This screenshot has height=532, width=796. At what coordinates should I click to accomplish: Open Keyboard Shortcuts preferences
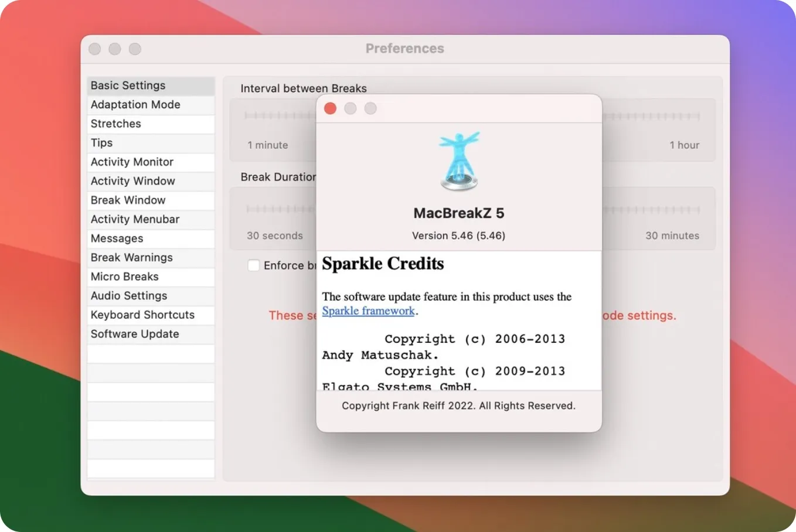click(151, 315)
